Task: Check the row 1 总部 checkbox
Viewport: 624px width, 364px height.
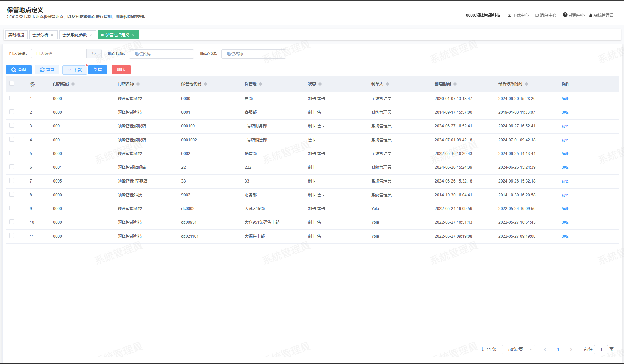Action: [12, 98]
